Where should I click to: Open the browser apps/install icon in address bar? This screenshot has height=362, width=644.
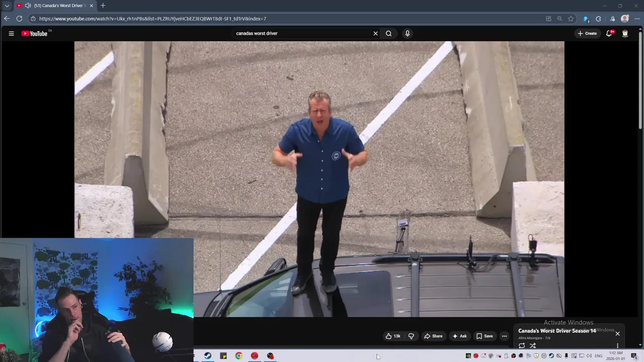click(x=548, y=19)
